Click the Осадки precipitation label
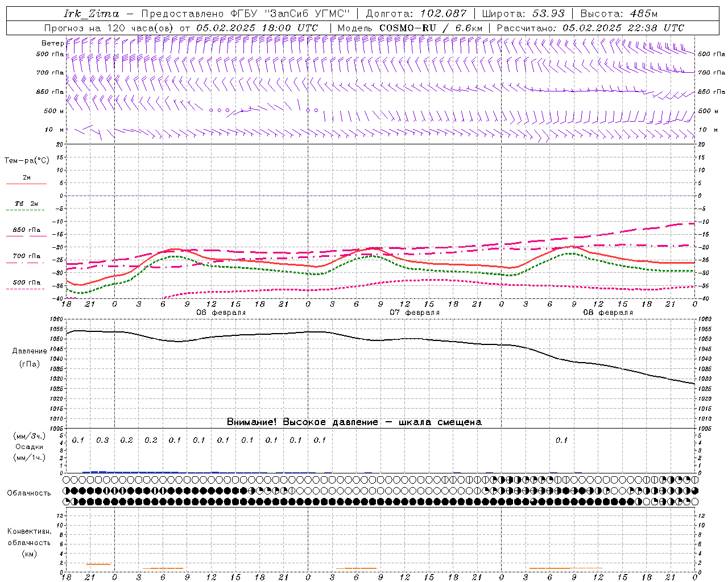This screenshot has width=728, height=582. tap(30, 447)
